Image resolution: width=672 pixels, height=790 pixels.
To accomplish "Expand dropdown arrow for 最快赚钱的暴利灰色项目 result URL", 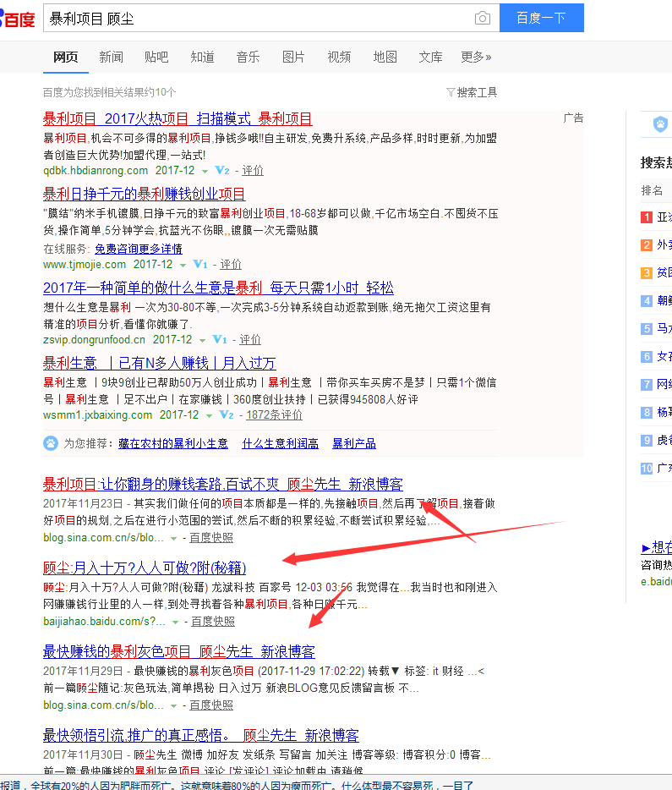I will 173,706.
